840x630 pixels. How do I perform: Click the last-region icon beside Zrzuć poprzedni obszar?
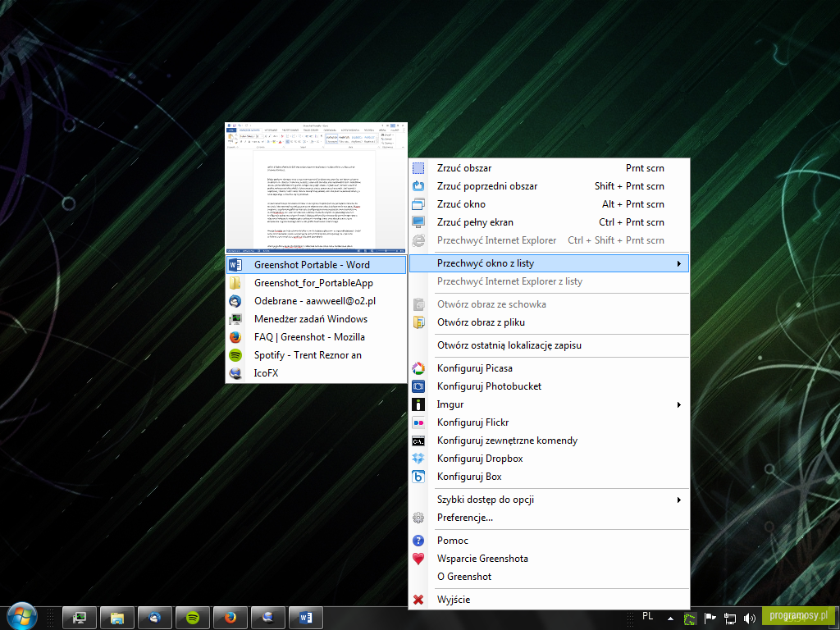point(418,186)
